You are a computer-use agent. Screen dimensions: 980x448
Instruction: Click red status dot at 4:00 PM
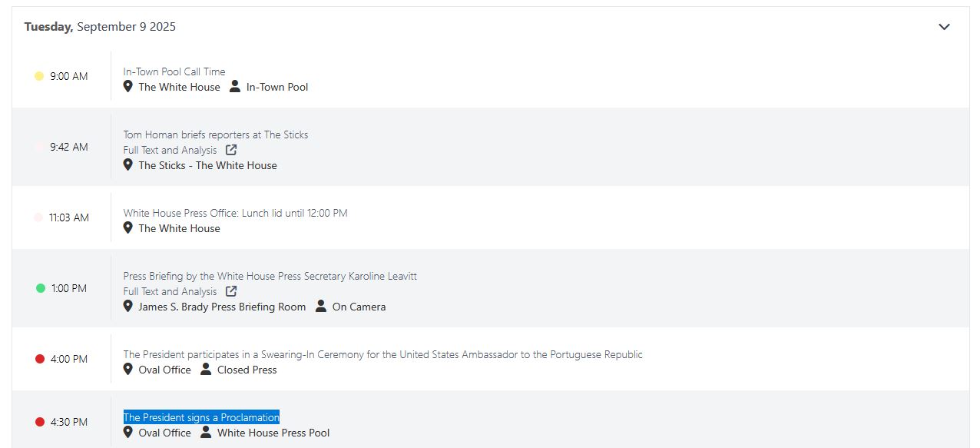(x=40, y=359)
